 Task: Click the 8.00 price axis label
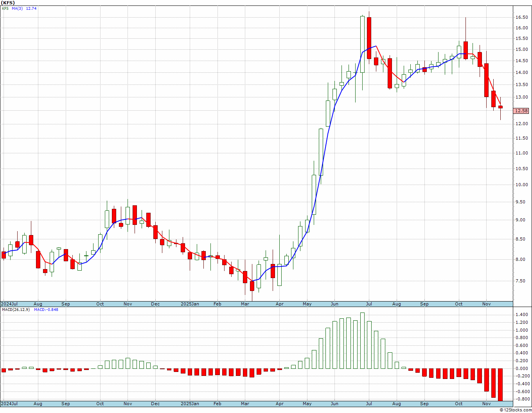tap(520, 259)
